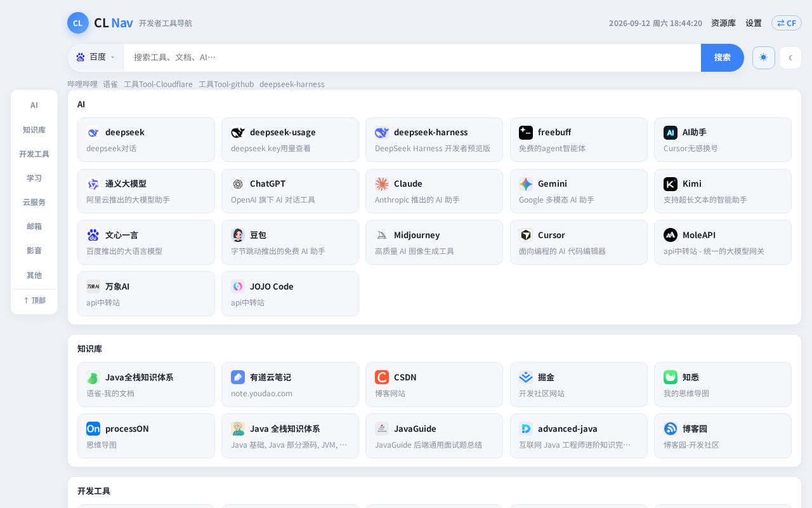This screenshot has height=508, width=812.
Task: Jump to 其他 section in sidebar
Action: 34,275
